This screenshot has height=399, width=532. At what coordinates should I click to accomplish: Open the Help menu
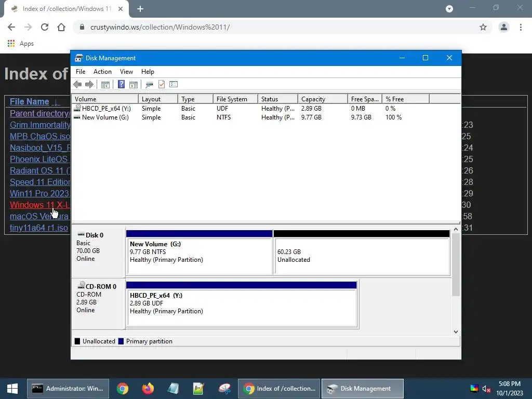tap(148, 72)
